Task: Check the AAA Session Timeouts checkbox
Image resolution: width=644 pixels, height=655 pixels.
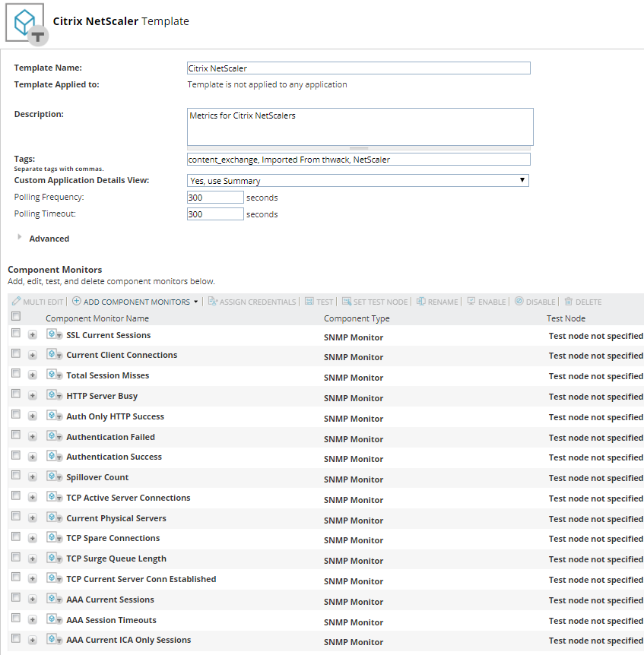Action: click(16, 618)
